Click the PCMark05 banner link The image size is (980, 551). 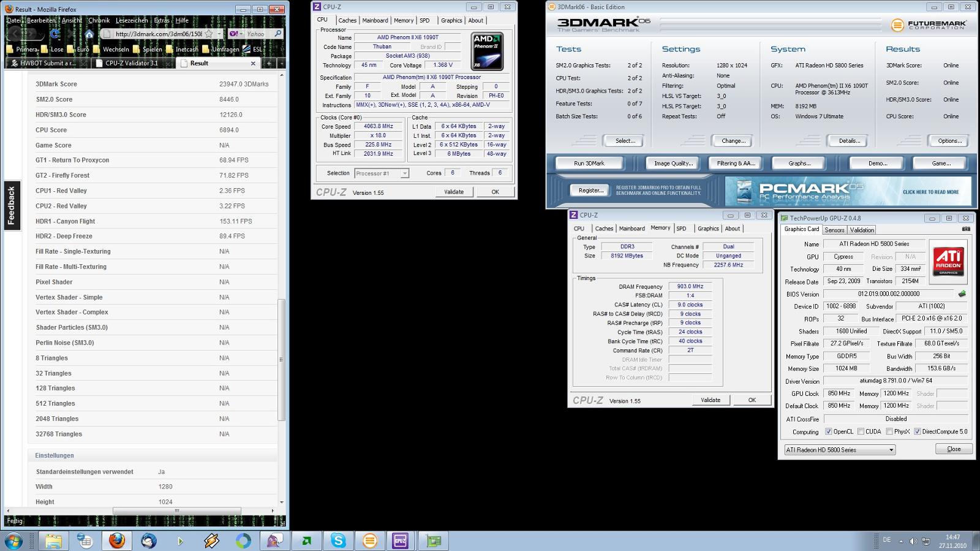pyautogui.click(x=848, y=191)
